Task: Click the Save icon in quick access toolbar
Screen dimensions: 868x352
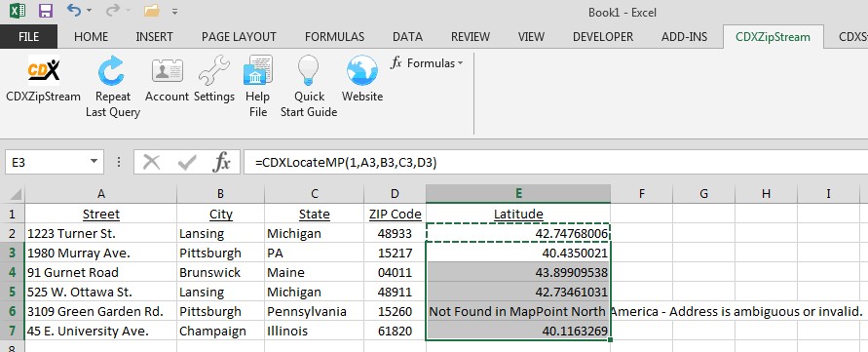Action: [x=46, y=11]
